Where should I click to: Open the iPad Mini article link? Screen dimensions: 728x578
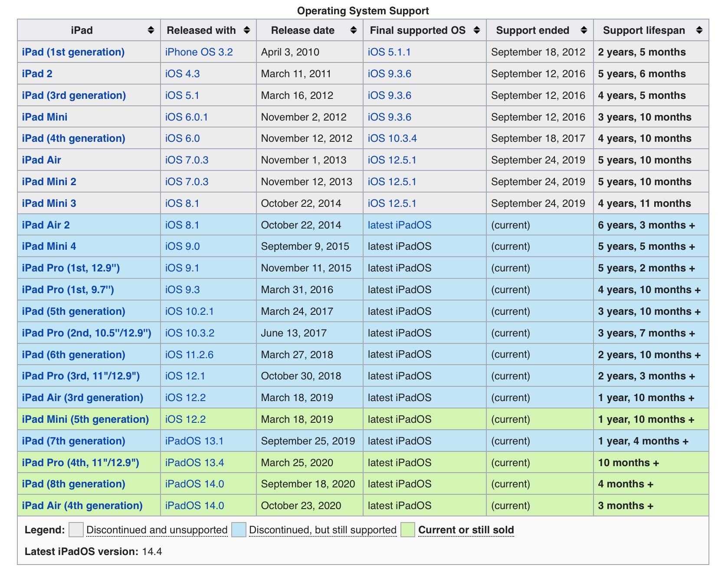[x=45, y=117]
